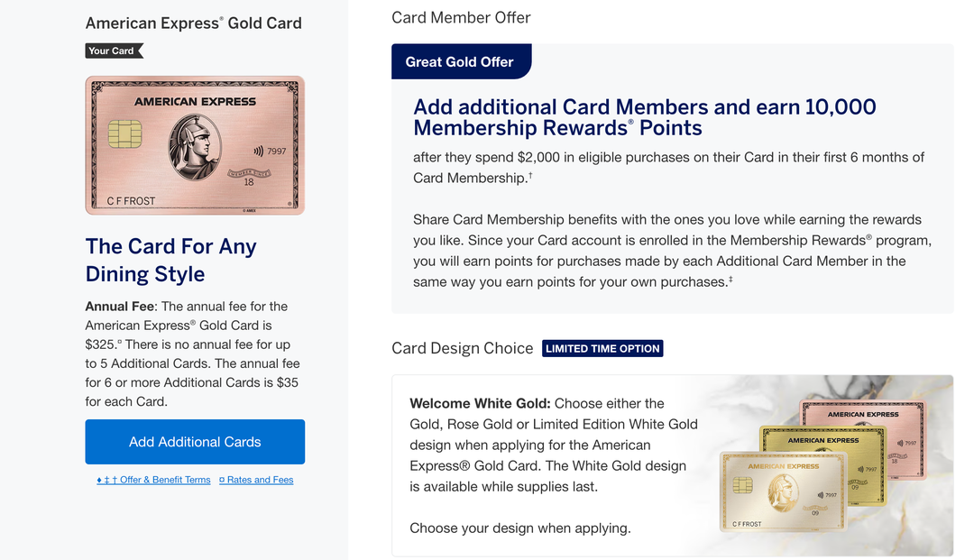Click the "The Card For Any Dining Style" heading
Screen dimensions: 974x560
coord(171,260)
